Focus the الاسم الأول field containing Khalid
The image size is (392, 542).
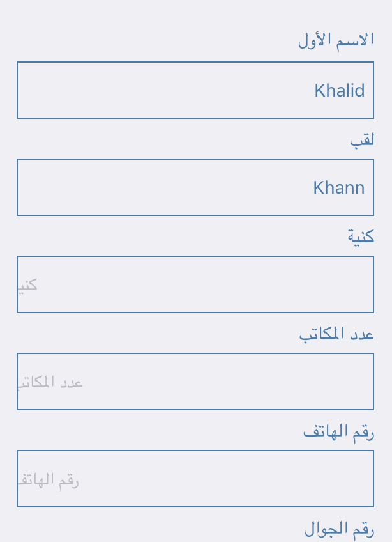click(x=195, y=90)
